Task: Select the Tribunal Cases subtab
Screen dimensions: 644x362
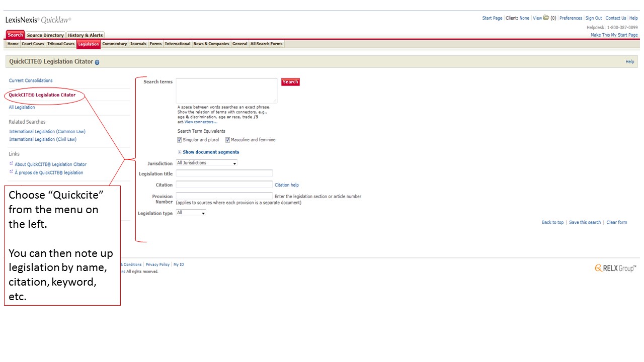Action: 61,44
